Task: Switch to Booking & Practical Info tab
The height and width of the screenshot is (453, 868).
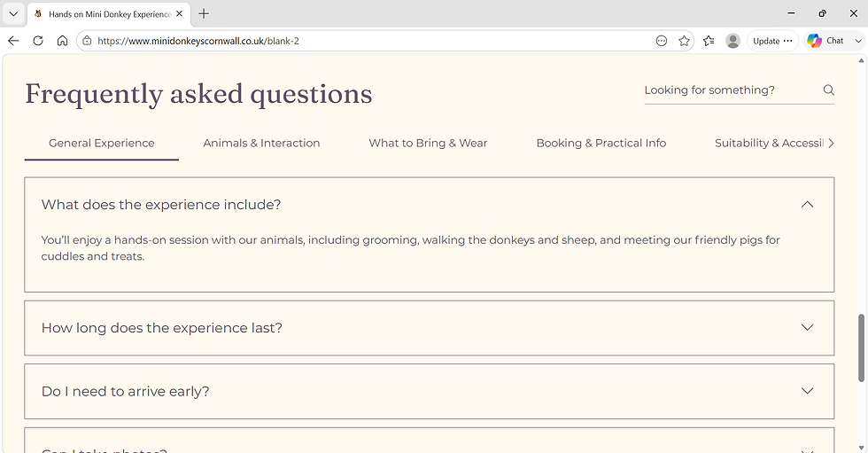Action: click(601, 143)
